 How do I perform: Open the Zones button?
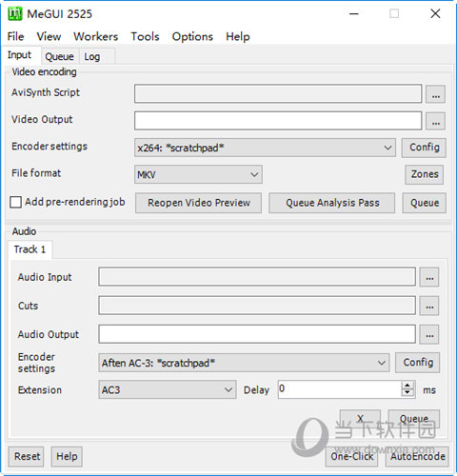coord(425,174)
